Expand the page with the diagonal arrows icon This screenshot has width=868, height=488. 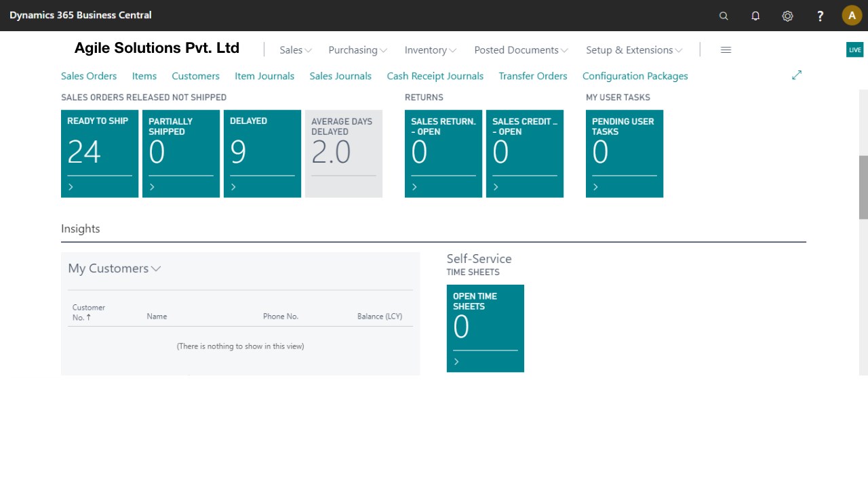[x=797, y=75]
